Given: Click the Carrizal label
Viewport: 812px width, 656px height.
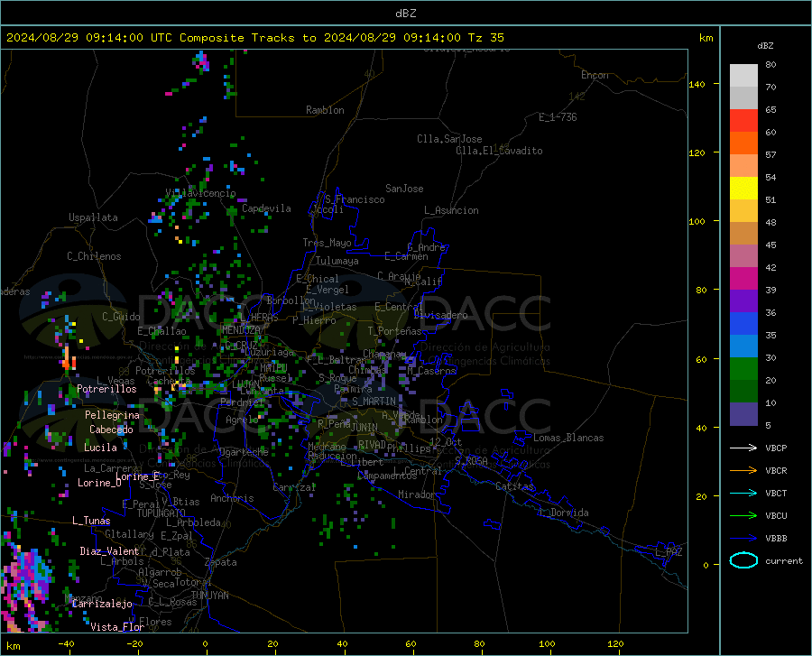Looking at the screenshot, I should tap(294, 487).
